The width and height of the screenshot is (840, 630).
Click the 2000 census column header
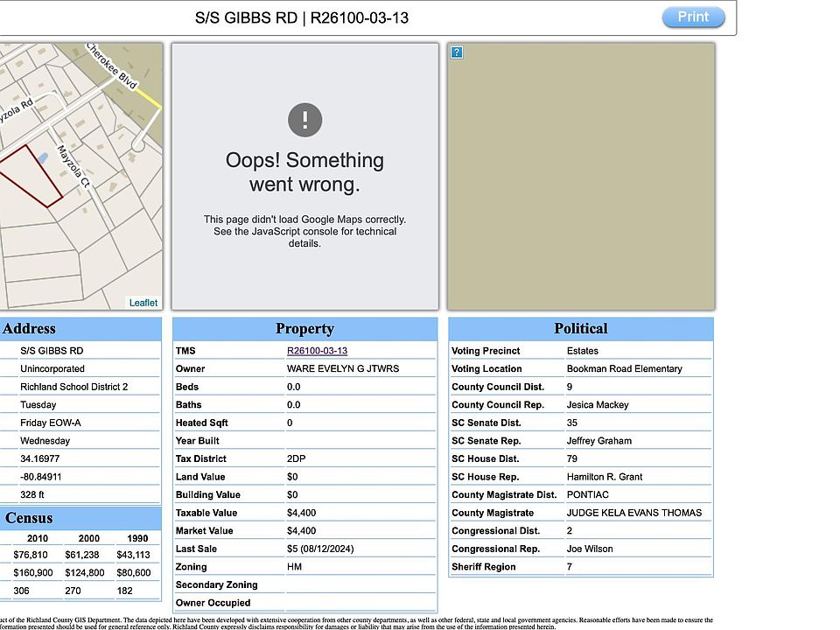point(89,538)
